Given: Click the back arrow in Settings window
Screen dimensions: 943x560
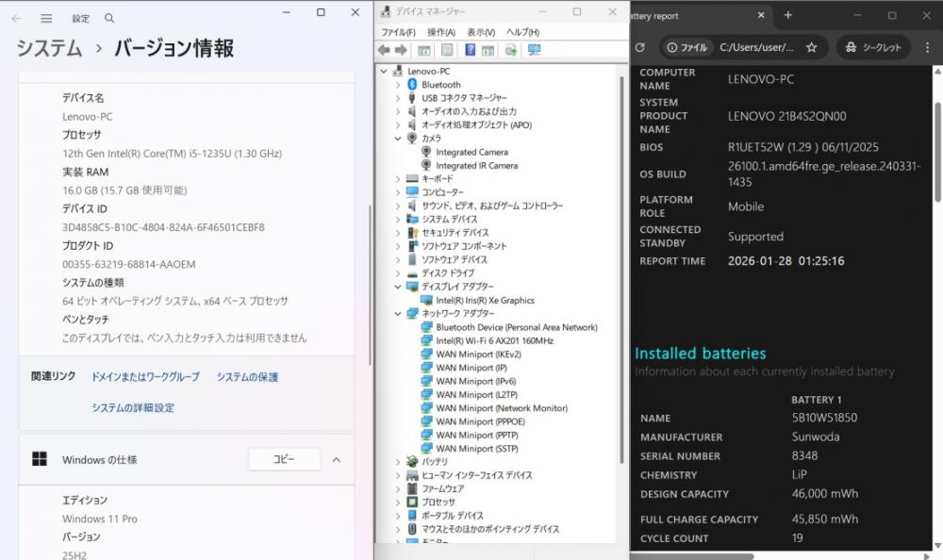Looking at the screenshot, I should [x=16, y=18].
